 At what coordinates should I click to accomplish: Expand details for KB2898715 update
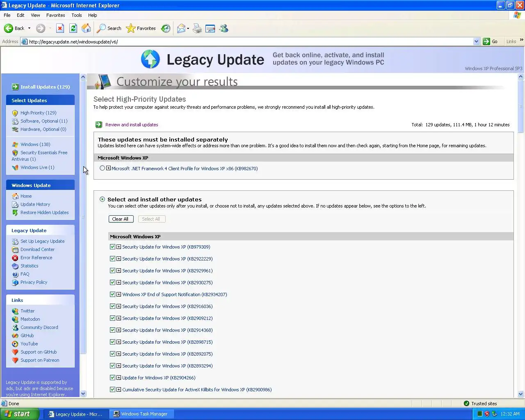(119, 342)
